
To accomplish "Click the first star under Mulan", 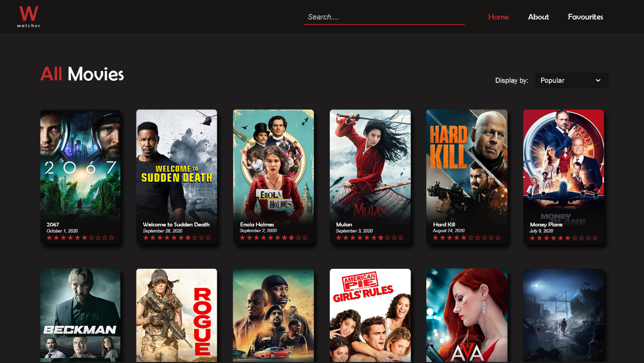I will click(x=339, y=238).
